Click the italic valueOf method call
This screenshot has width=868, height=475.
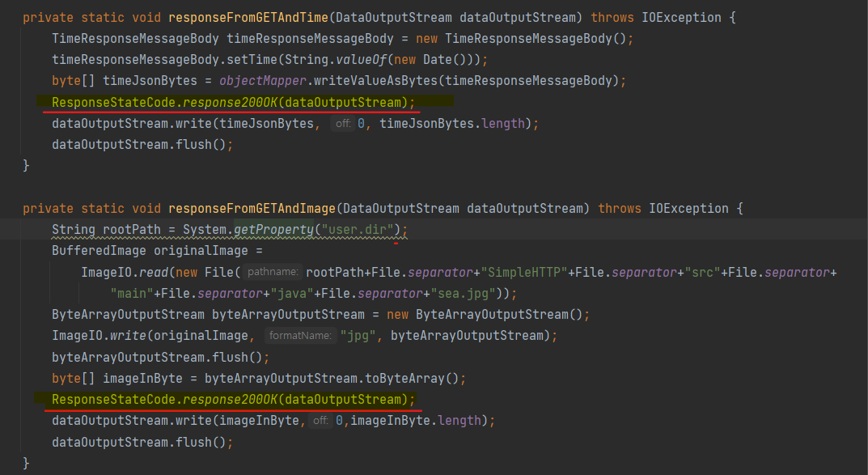pyautogui.click(x=361, y=60)
